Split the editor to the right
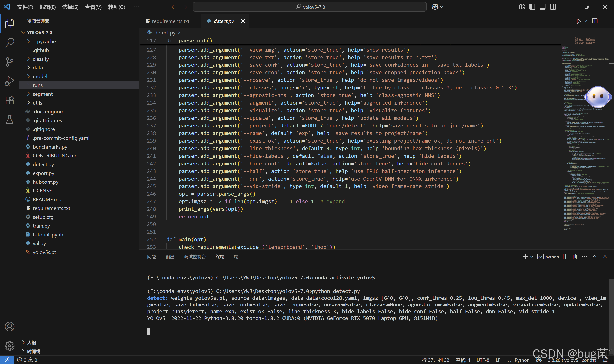This screenshot has height=364, width=614. click(x=595, y=21)
